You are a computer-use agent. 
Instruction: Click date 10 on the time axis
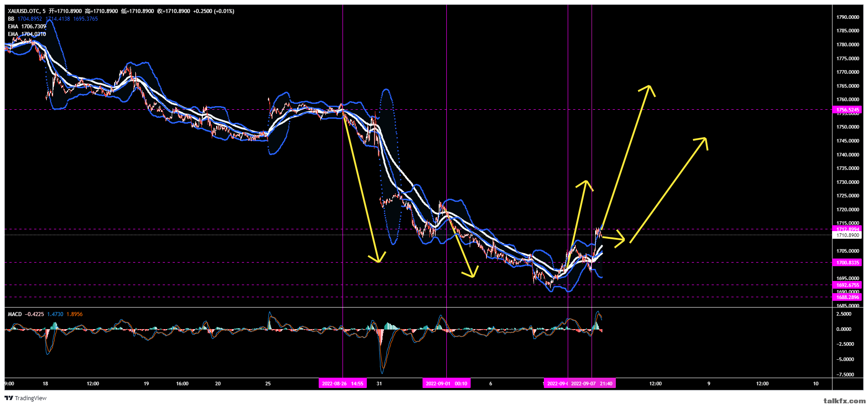816,384
